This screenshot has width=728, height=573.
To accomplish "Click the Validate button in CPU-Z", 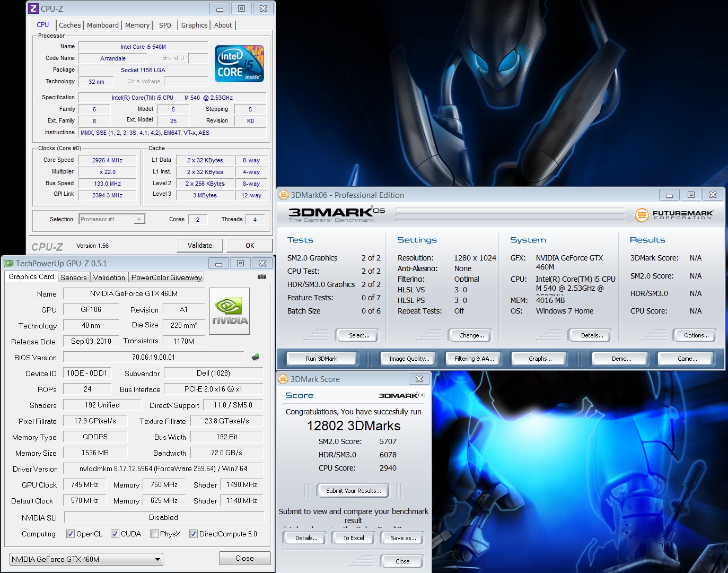I will 200,245.
